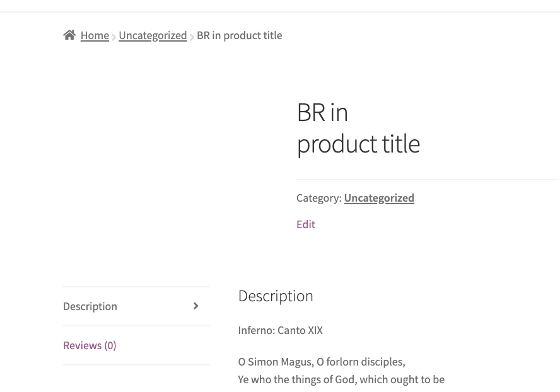Click the arrow icon on the Description tab

(x=195, y=306)
